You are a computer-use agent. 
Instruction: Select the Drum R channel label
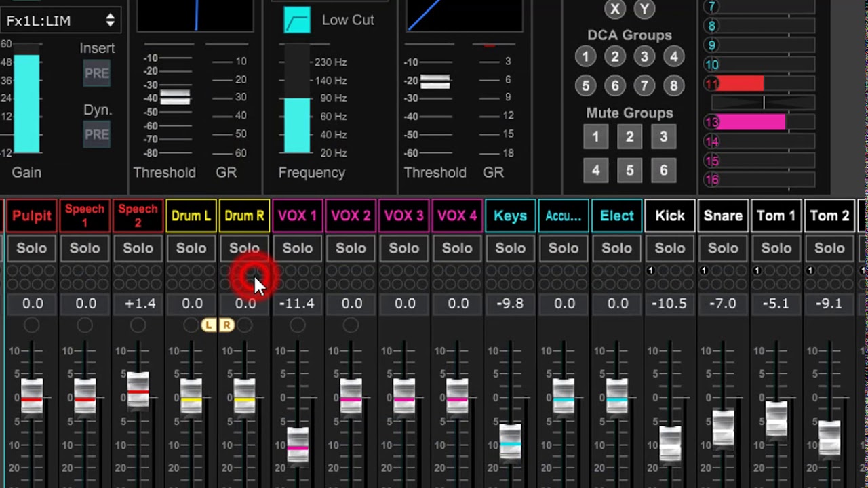244,216
